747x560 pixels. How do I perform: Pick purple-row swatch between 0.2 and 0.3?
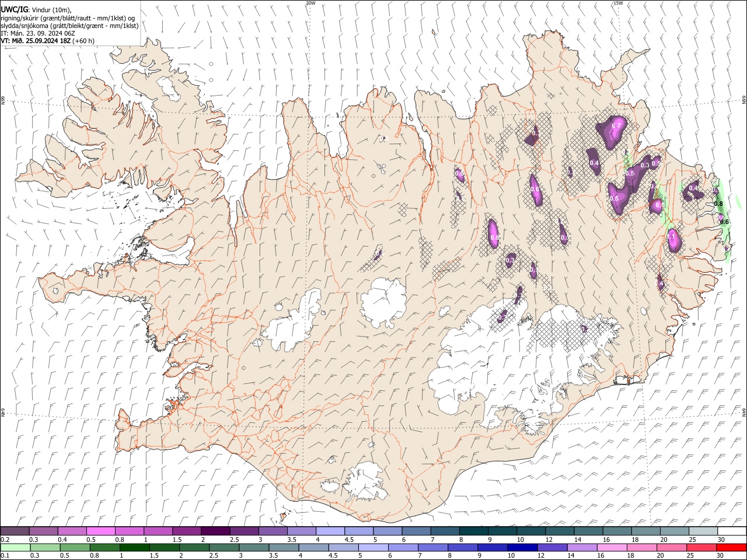(15, 531)
